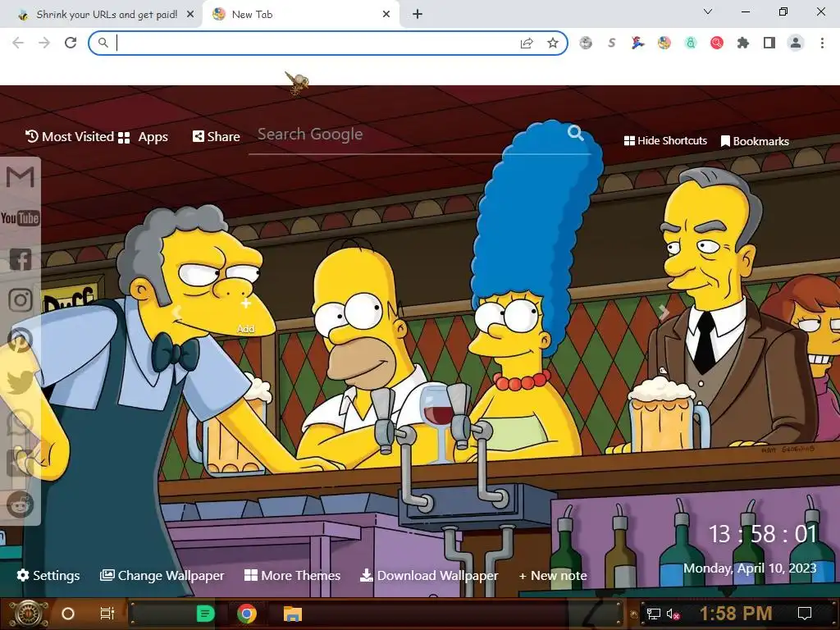Click the share page icon in address bar
840x630 pixels.
coord(527,43)
